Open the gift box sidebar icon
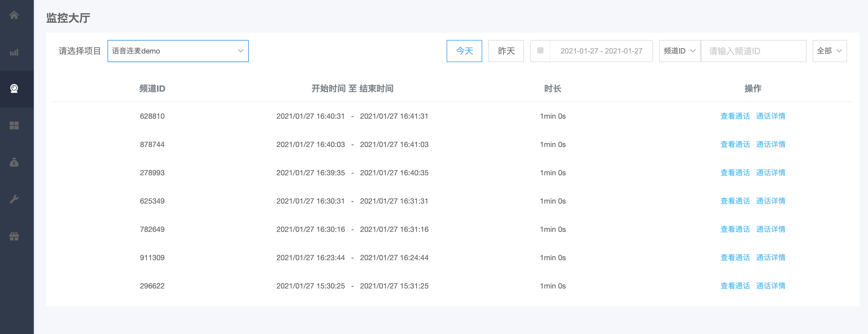The width and height of the screenshot is (868, 334). 14,236
